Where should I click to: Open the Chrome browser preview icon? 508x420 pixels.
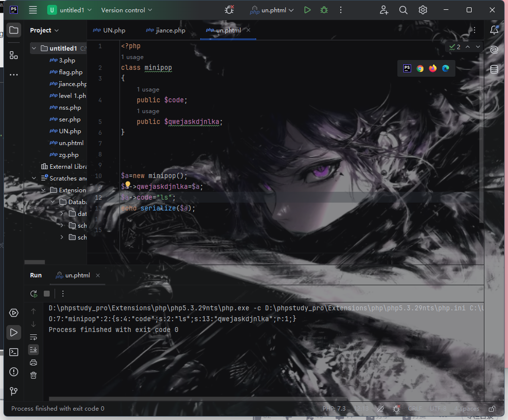pyautogui.click(x=420, y=68)
